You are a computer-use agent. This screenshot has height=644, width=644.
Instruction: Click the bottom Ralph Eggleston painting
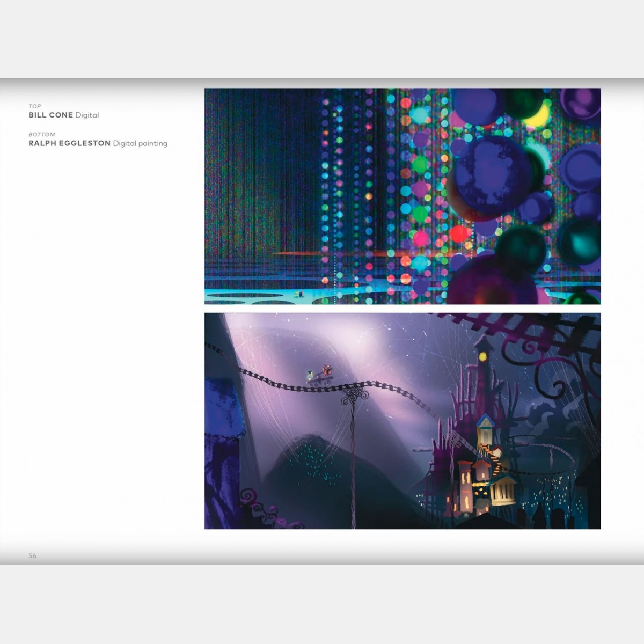402,421
